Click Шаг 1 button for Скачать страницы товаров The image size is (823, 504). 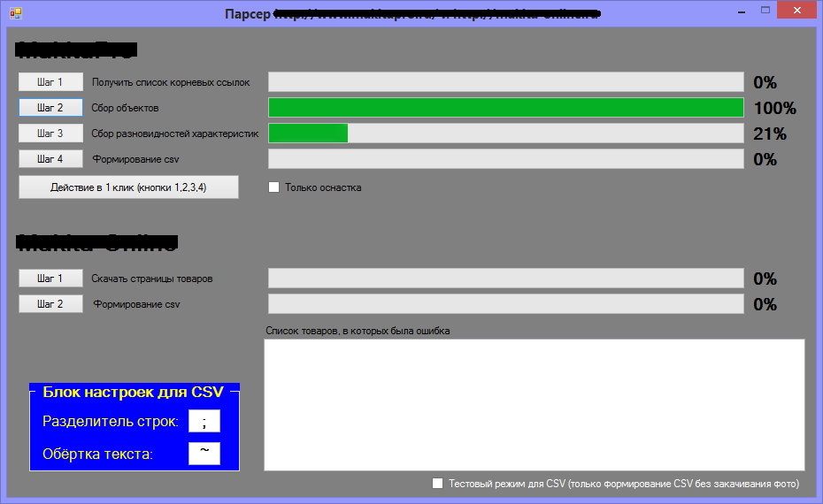(x=50, y=279)
